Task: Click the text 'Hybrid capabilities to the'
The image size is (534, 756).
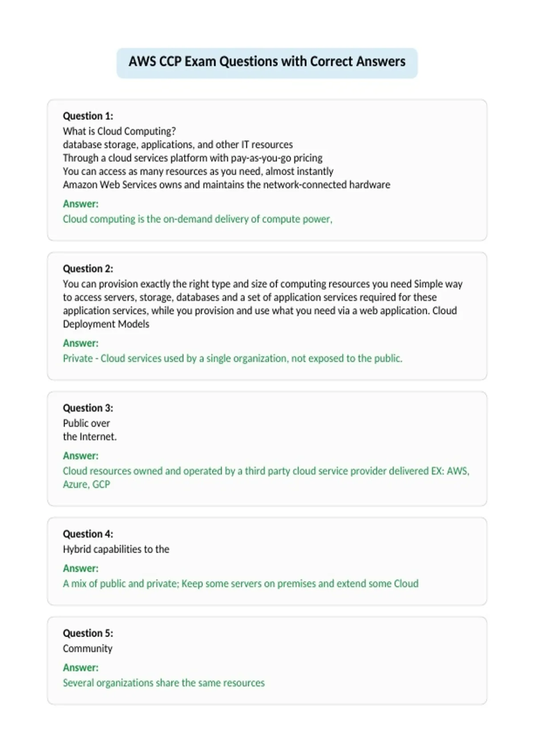Action: click(x=116, y=549)
